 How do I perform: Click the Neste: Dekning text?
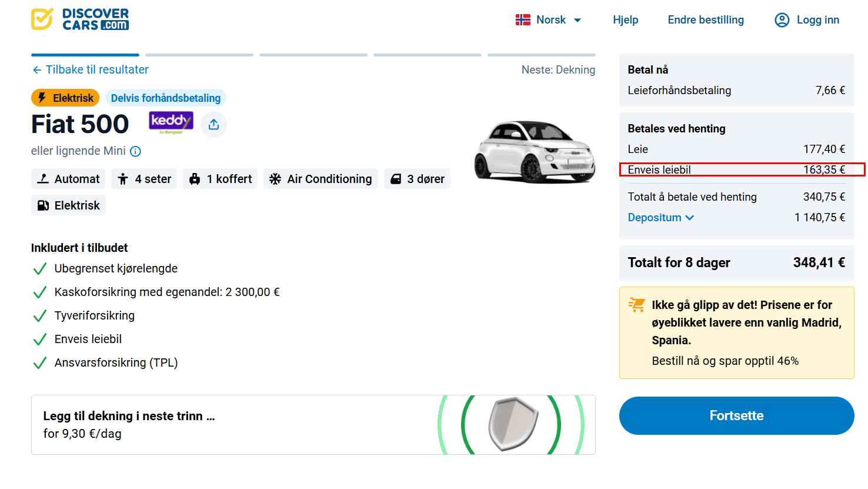558,70
